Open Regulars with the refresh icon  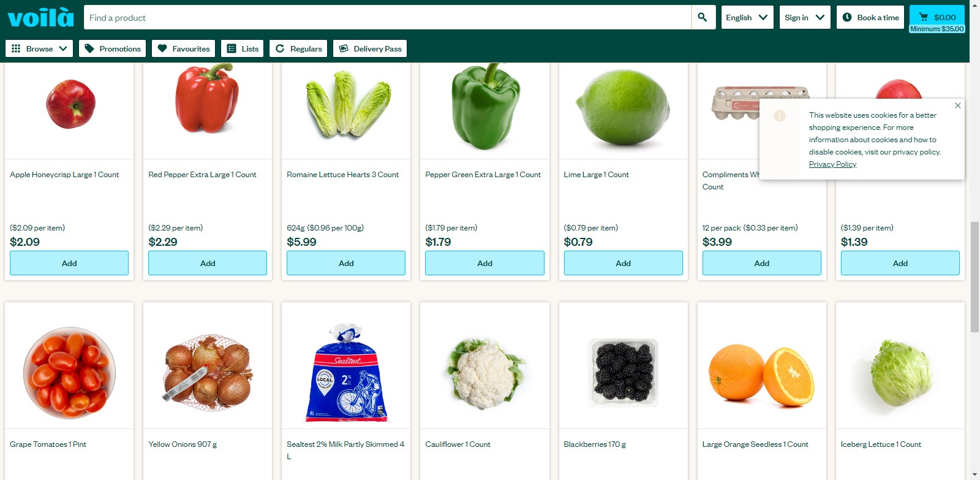[x=298, y=48]
